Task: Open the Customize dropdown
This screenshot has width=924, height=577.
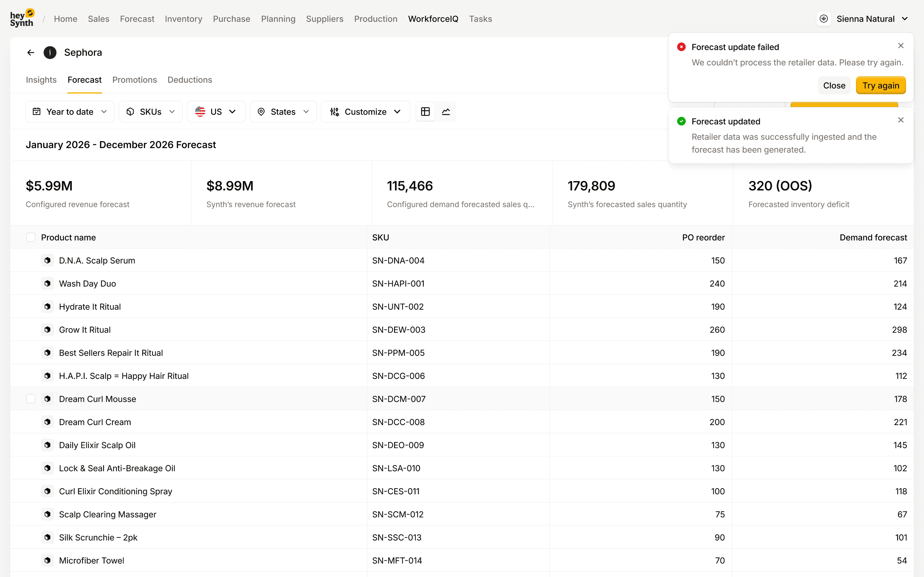Action: pyautogui.click(x=366, y=111)
